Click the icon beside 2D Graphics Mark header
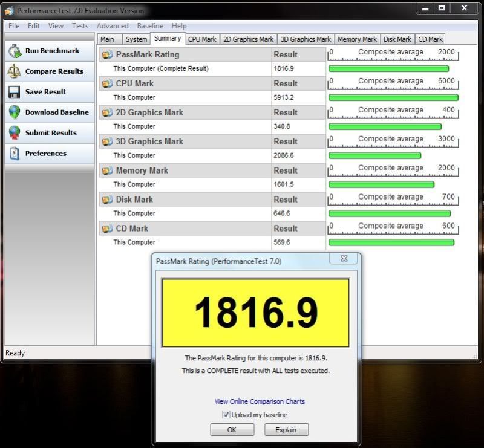 108,113
